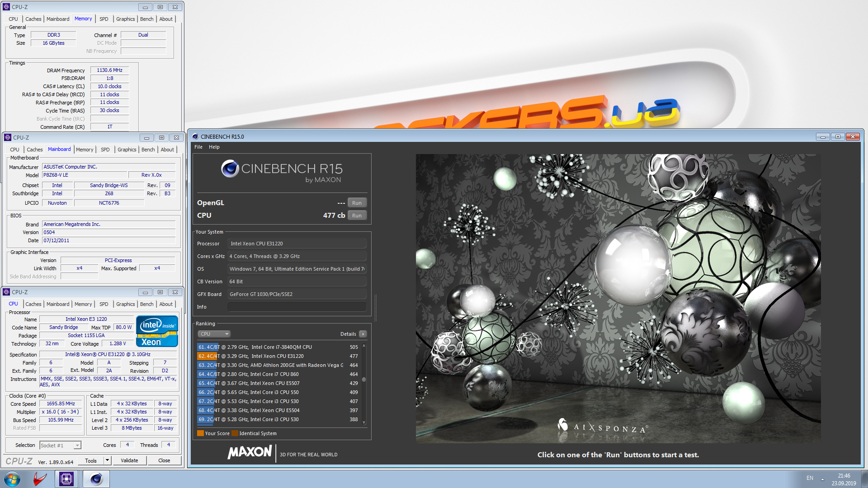Select rank 63 AMD Athlon 200GE row

(x=278, y=365)
